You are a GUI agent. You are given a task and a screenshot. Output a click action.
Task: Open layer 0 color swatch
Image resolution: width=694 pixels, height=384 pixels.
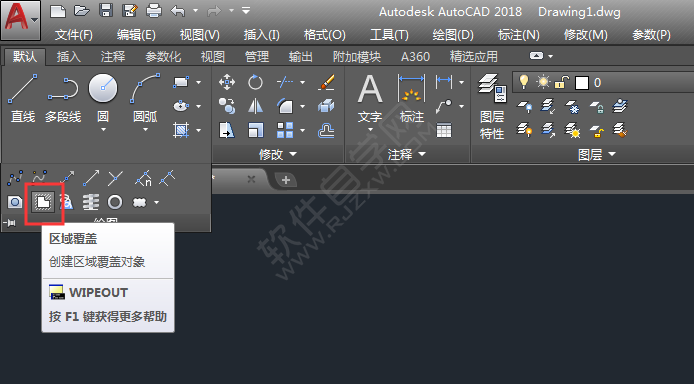tap(582, 83)
